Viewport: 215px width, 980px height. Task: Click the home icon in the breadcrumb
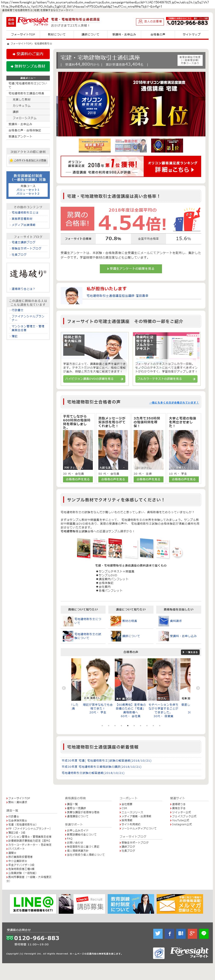(x=8, y=44)
